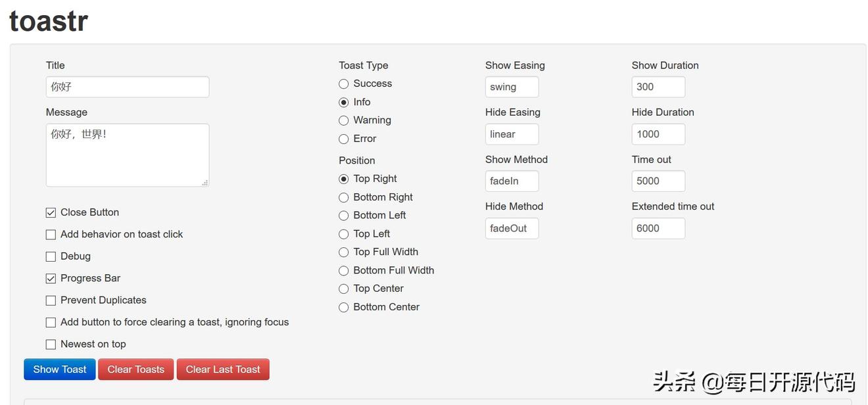Click the Show Easing input field
Screen dimensions: 868x405
(x=512, y=87)
